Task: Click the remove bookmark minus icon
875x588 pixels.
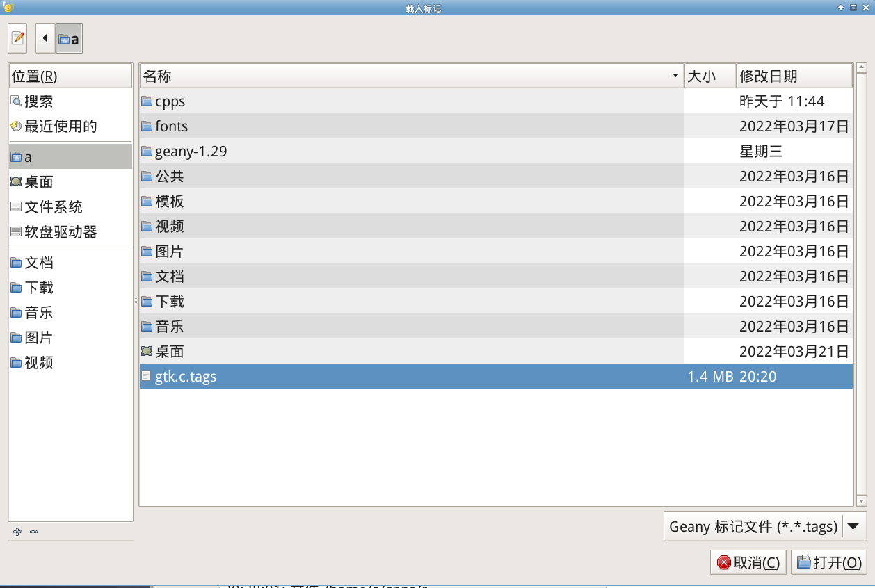Action: [x=34, y=532]
